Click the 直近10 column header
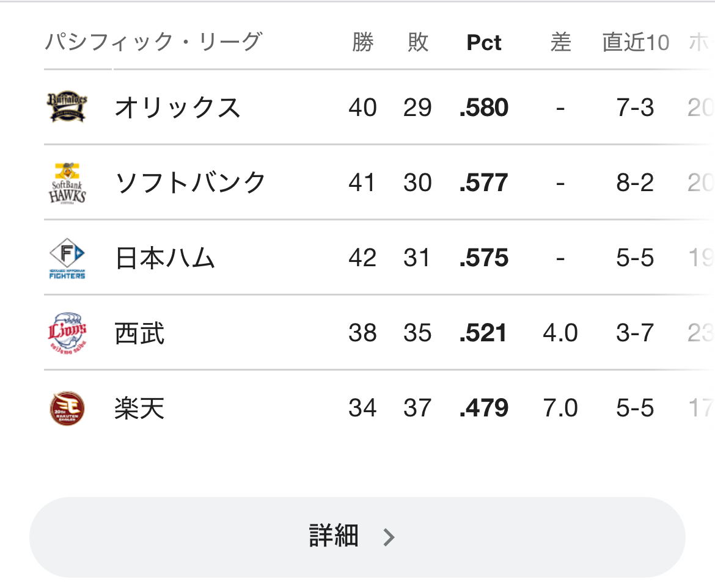The height and width of the screenshot is (588, 715). [x=636, y=42]
